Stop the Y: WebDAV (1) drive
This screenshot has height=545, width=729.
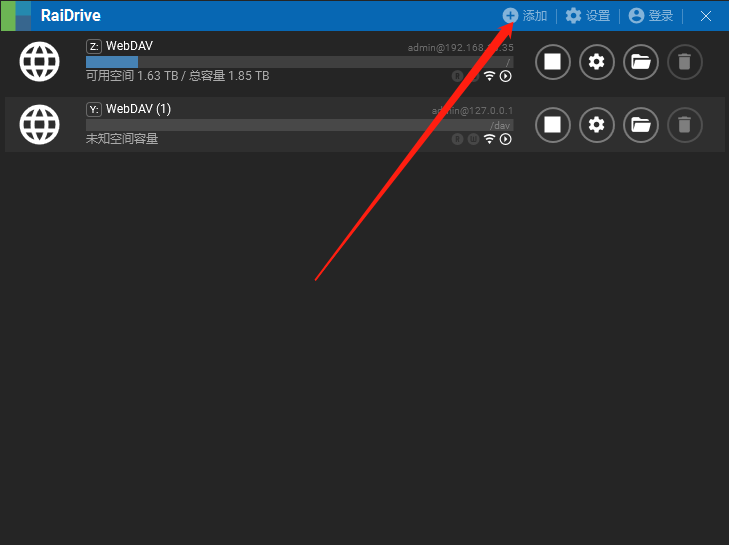(x=552, y=125)
